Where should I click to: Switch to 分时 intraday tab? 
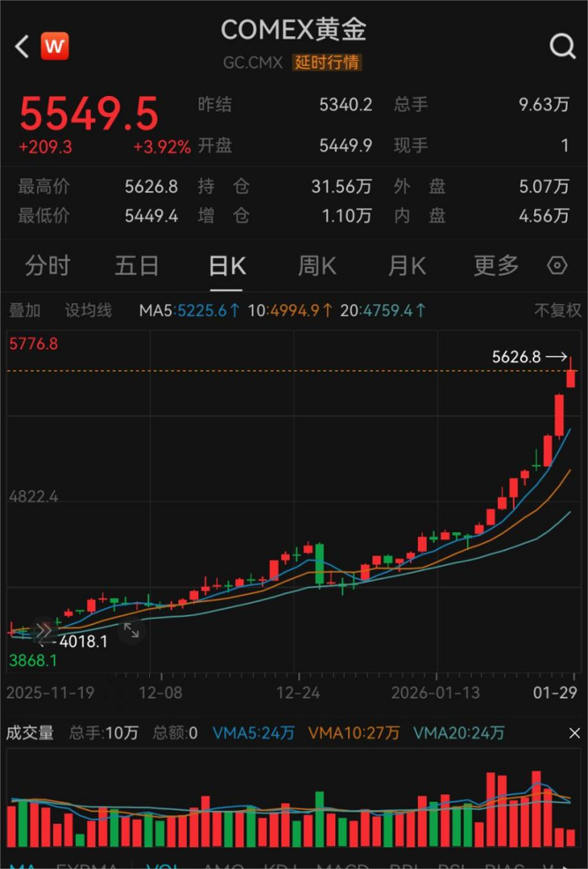coord(48,265)
